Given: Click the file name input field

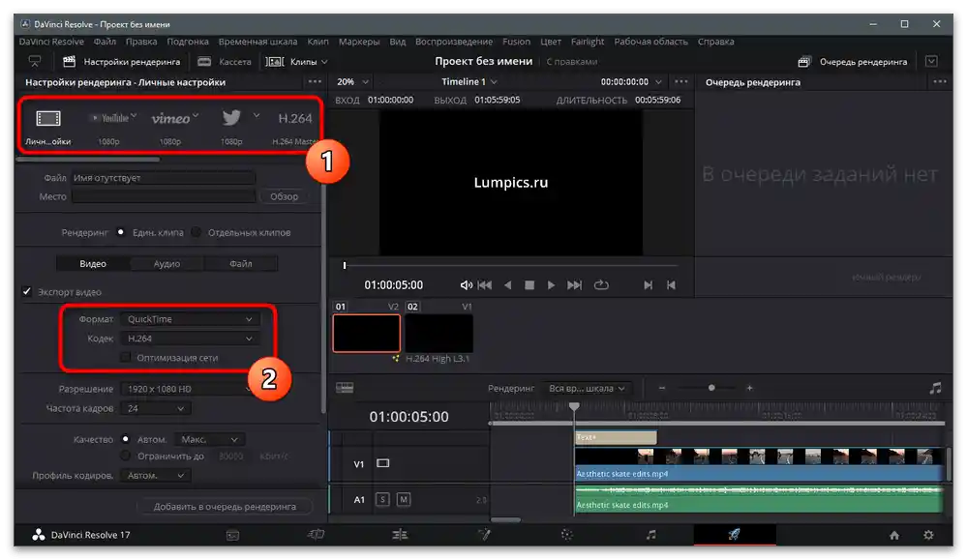Looking at the screenshot, I should coord(163,177).
